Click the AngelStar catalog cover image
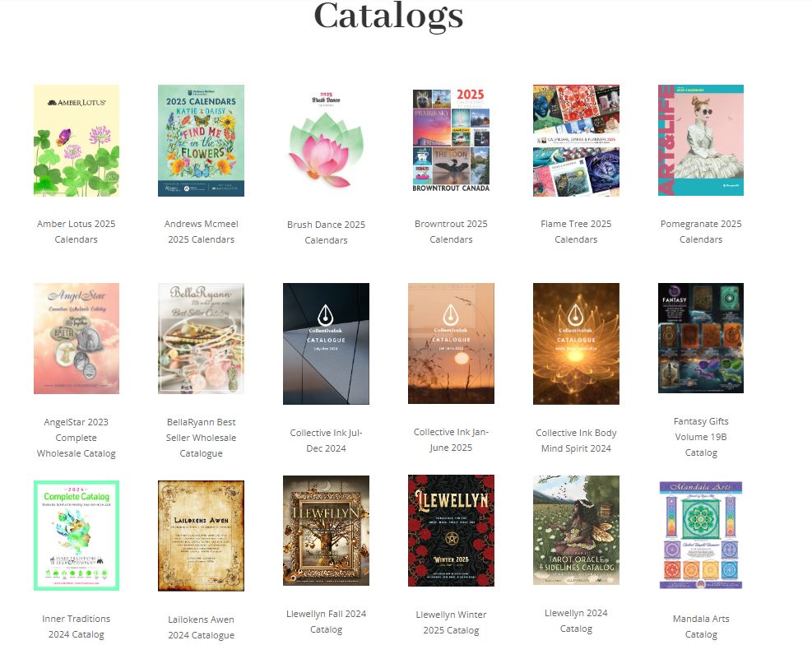 [x=77, y=339]
